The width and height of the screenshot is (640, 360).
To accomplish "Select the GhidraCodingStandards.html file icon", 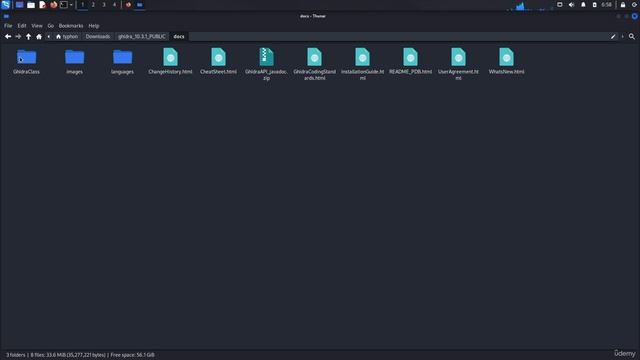I will tap(314, 57).
